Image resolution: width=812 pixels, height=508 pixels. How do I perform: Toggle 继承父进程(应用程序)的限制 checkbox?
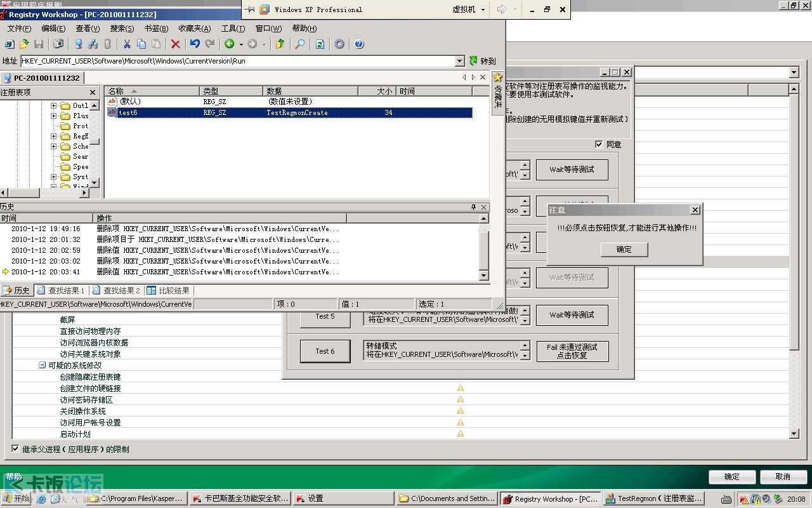pos(16,449)
